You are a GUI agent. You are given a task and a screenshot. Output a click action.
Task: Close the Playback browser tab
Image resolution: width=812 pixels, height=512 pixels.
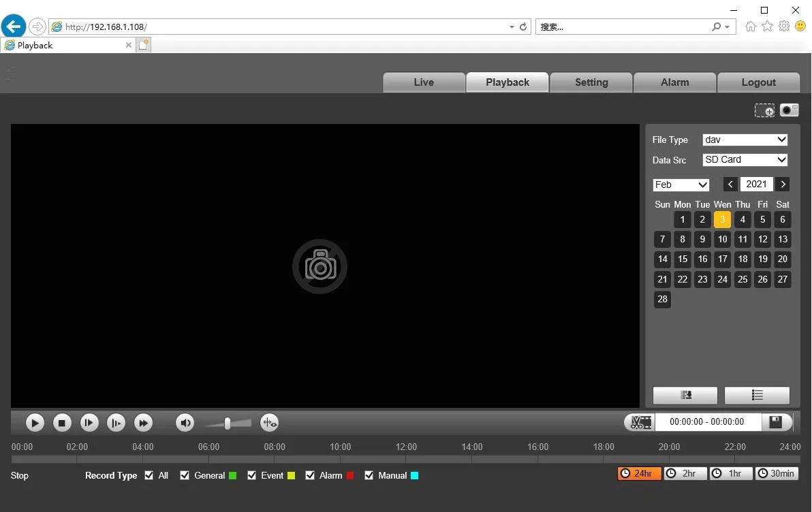click(x=129, y=45)
